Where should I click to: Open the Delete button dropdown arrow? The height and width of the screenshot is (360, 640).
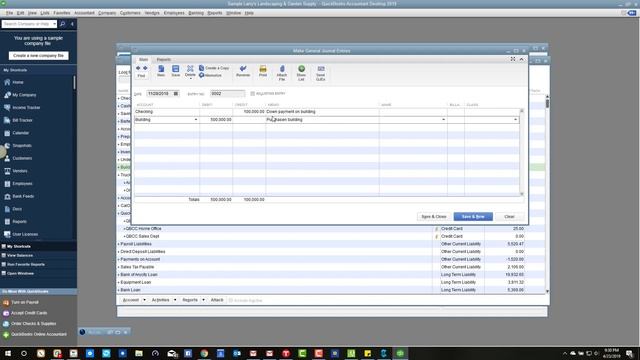click(190, 78)
